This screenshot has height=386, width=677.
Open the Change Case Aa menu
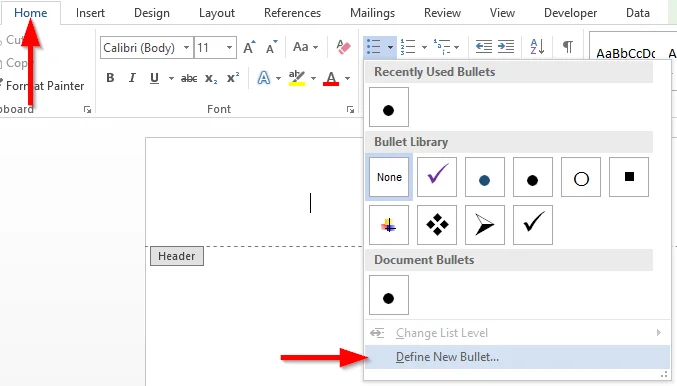[x=305, y=47]
